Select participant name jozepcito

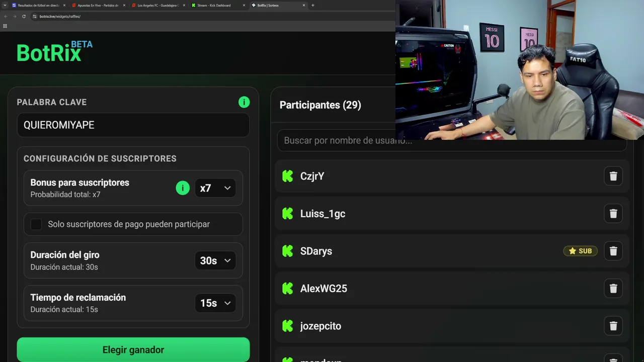coord(320,326)
